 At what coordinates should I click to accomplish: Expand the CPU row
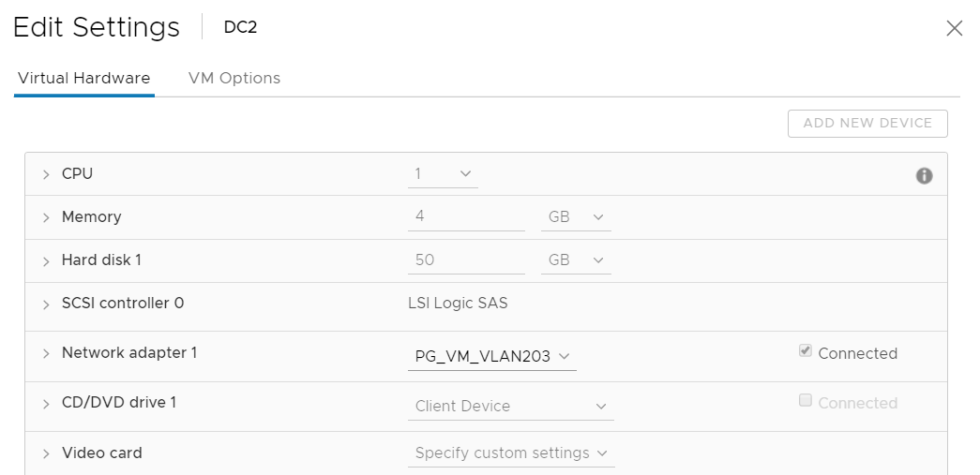[46, 175]
